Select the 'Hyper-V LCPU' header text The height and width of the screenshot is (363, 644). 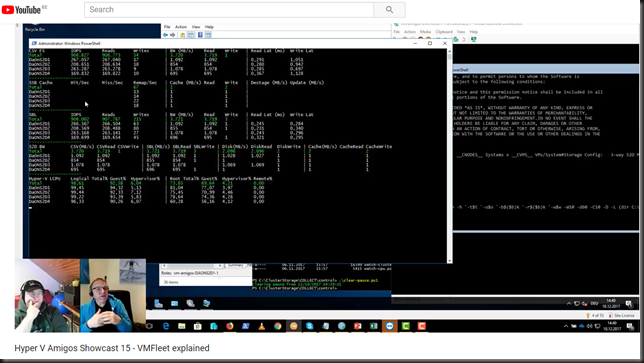pyautogui.click(x=44, y=179)
